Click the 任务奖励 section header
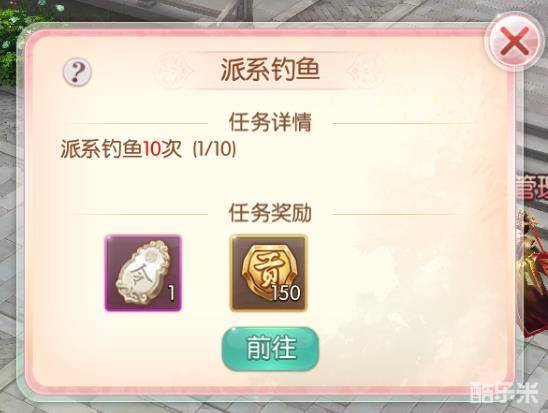This screenshot has height=413, width=548. pos(270,213)
